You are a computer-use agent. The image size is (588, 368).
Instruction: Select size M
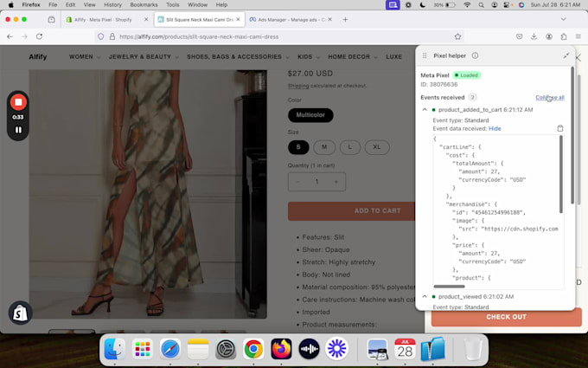pos(324,147)
